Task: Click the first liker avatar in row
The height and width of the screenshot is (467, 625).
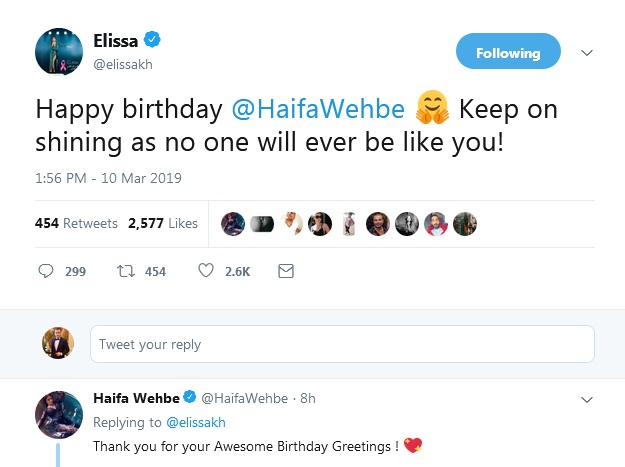Action: point(232,224)
